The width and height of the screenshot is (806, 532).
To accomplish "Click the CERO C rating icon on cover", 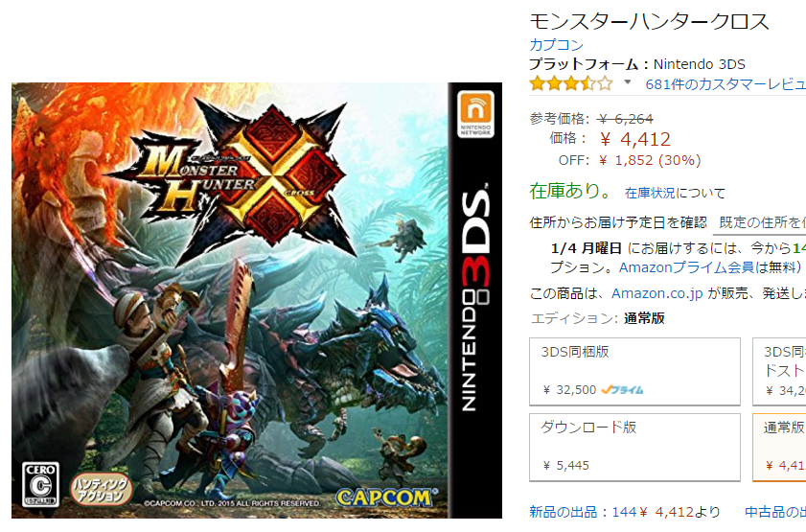I will (40, 484).
